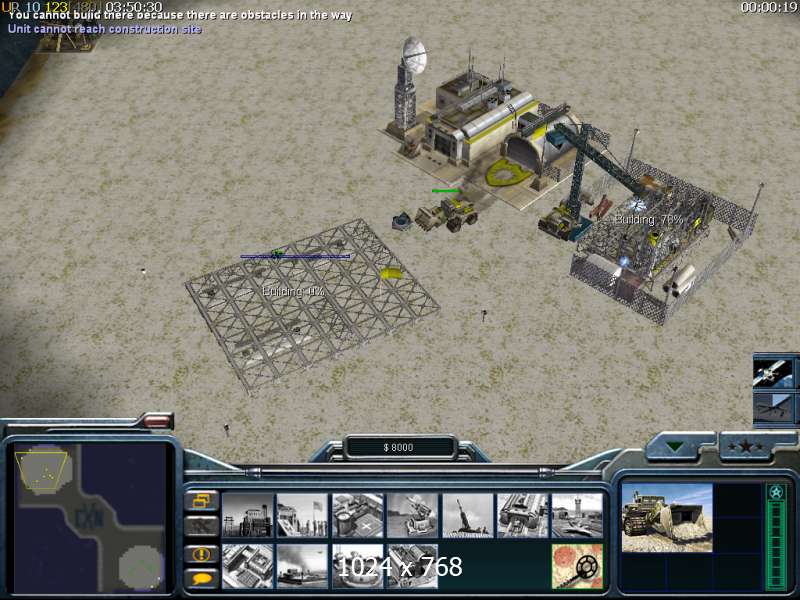Click the exclamation mark alert button
The image size is (800, 600).
coord(201,554)
